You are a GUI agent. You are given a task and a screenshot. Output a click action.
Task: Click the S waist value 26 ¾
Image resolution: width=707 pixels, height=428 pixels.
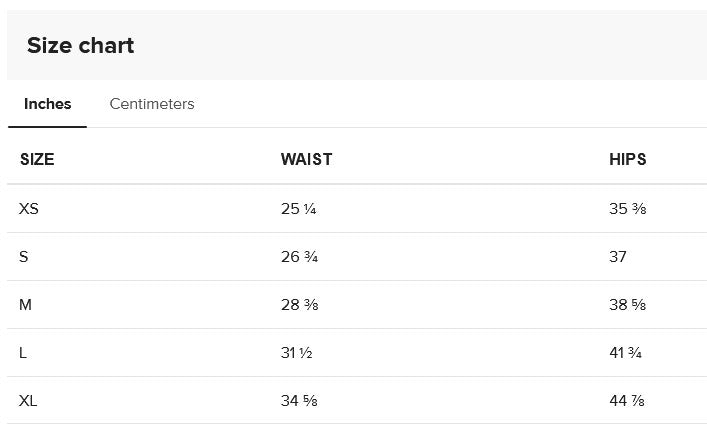pyautogui.click(x=299, y=257)
